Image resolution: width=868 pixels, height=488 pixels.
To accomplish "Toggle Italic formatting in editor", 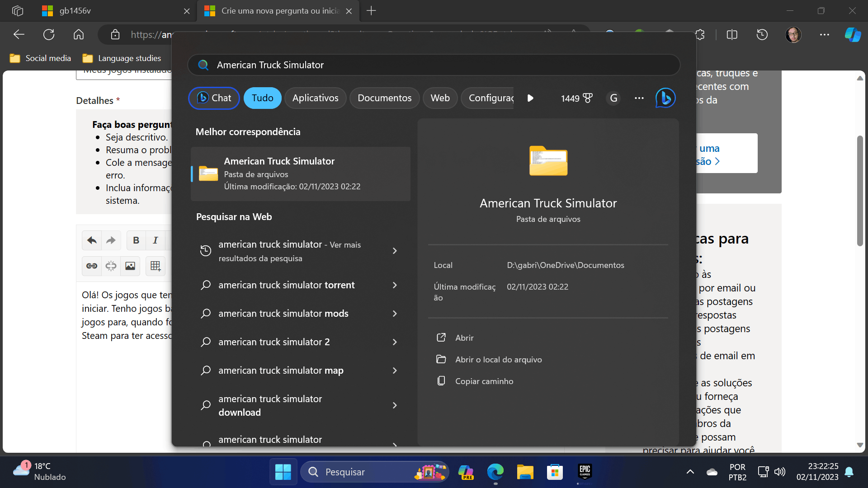I will point(156,240).
